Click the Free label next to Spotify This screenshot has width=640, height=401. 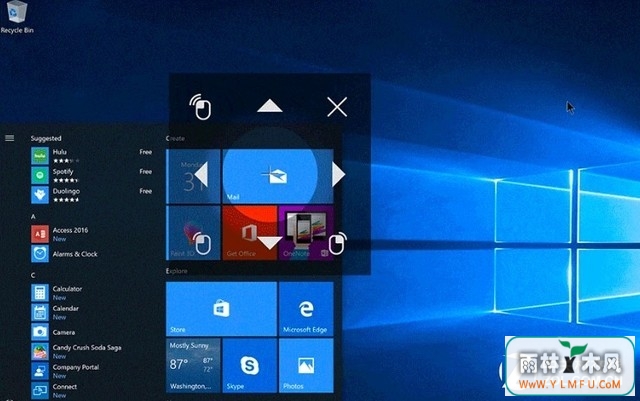click(x=146, y=172)
